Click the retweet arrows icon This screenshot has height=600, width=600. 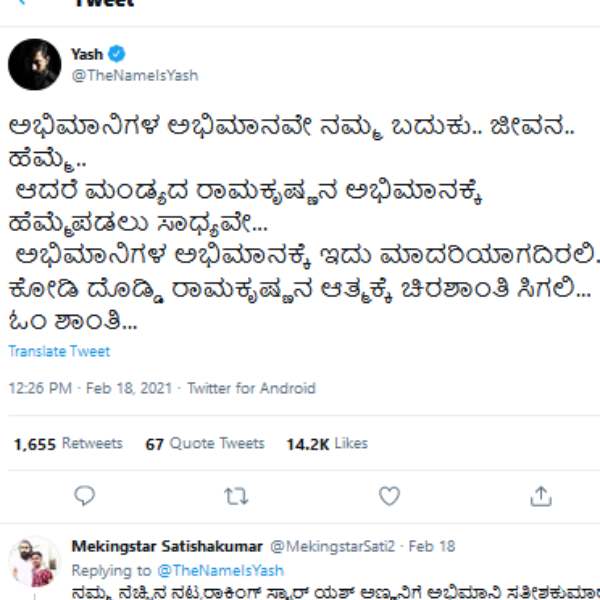[236, 495]
